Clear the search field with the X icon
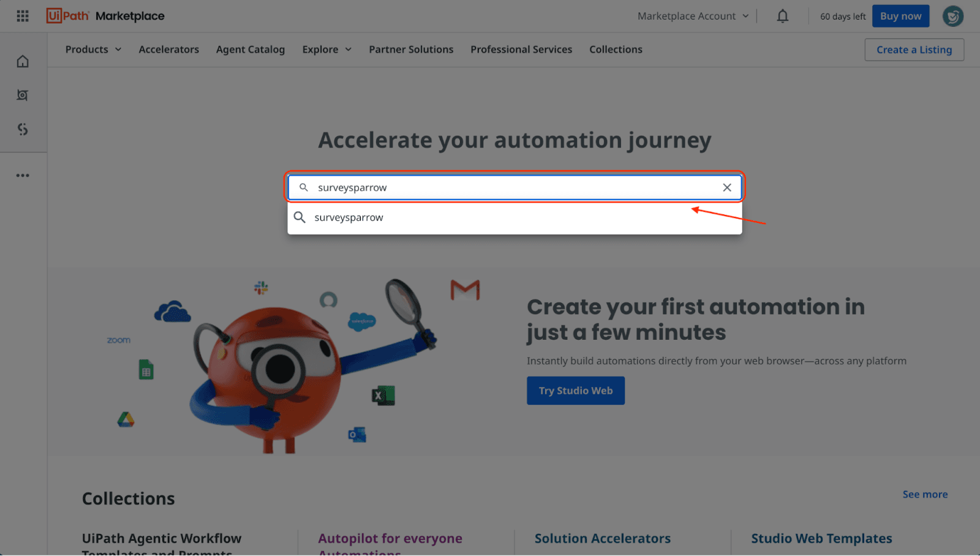Viewport: 980px width, 556px height. (726, 187)
